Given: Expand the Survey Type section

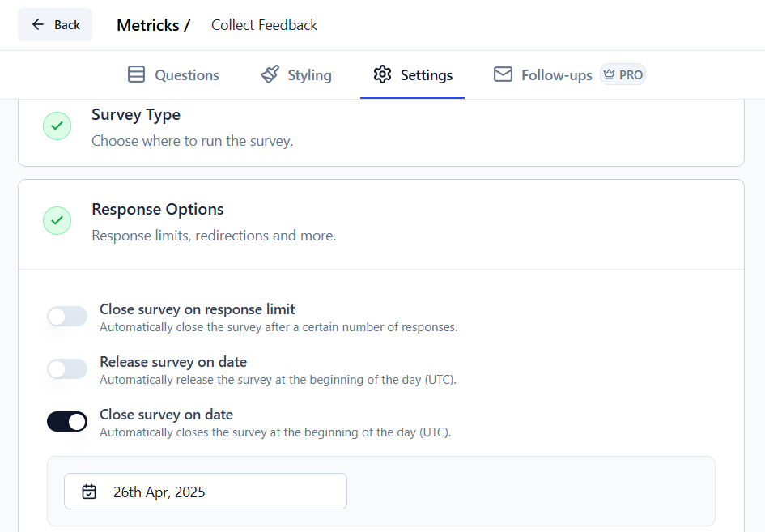Looking at the screenshot, I should (136, 114).
